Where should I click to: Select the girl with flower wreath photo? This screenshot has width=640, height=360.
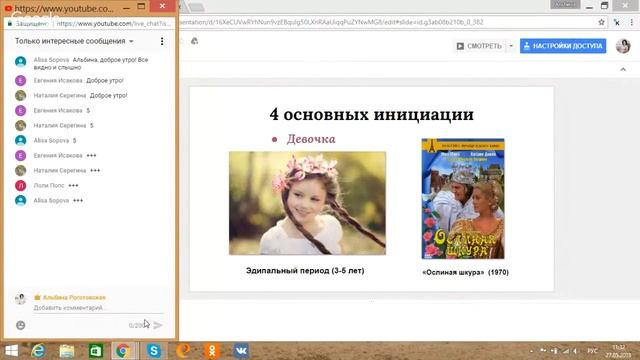[307, 203]
